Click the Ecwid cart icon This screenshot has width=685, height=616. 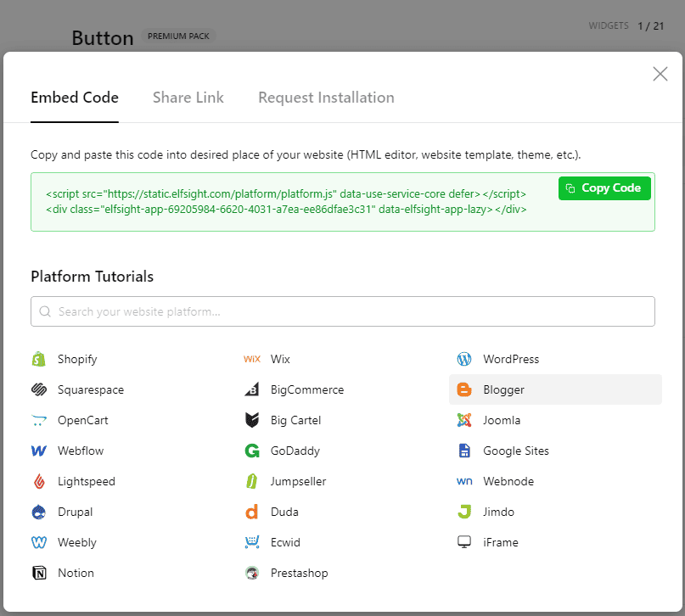tap(252, 542)
